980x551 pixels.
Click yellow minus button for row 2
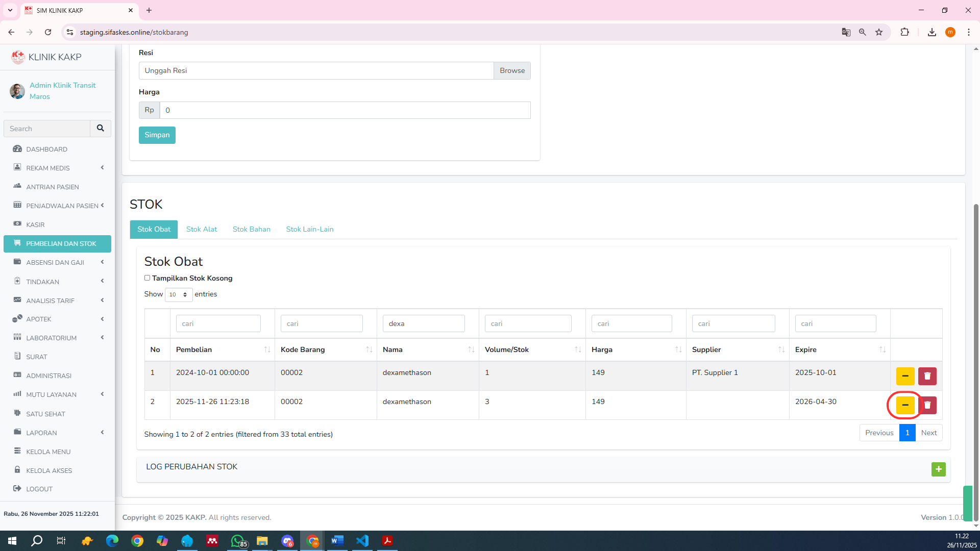pos(905,405)
